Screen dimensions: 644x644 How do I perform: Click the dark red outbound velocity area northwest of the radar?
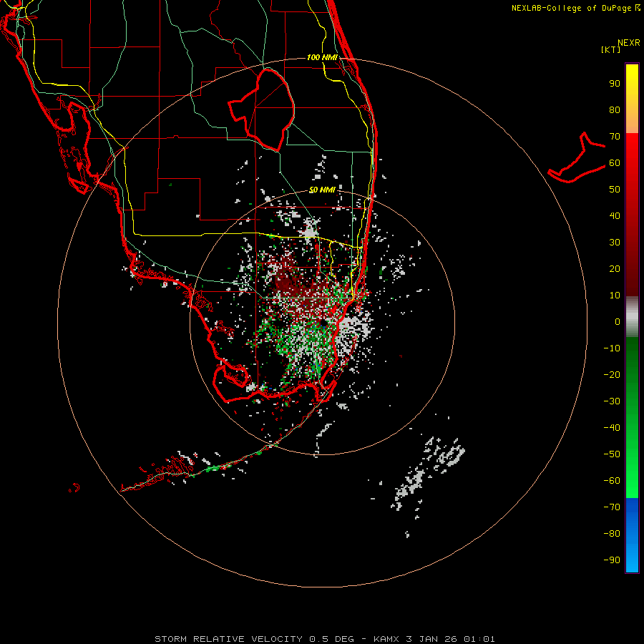289,283
